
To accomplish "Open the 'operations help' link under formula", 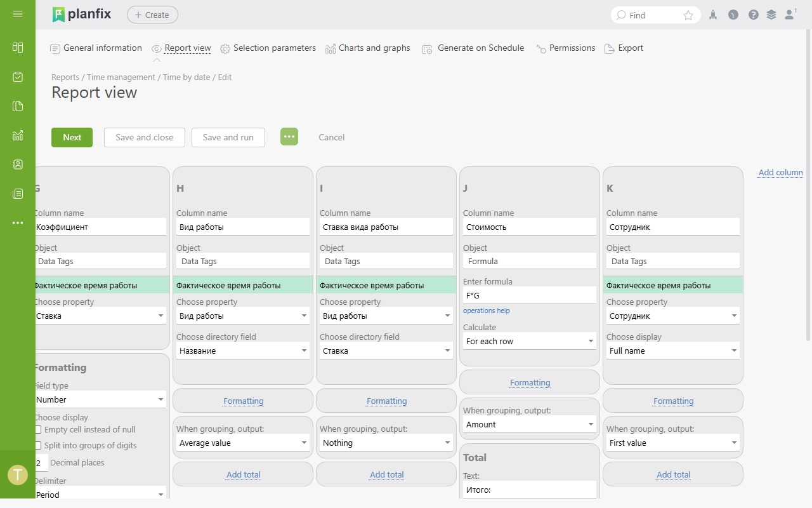I will tap(487, 311).
